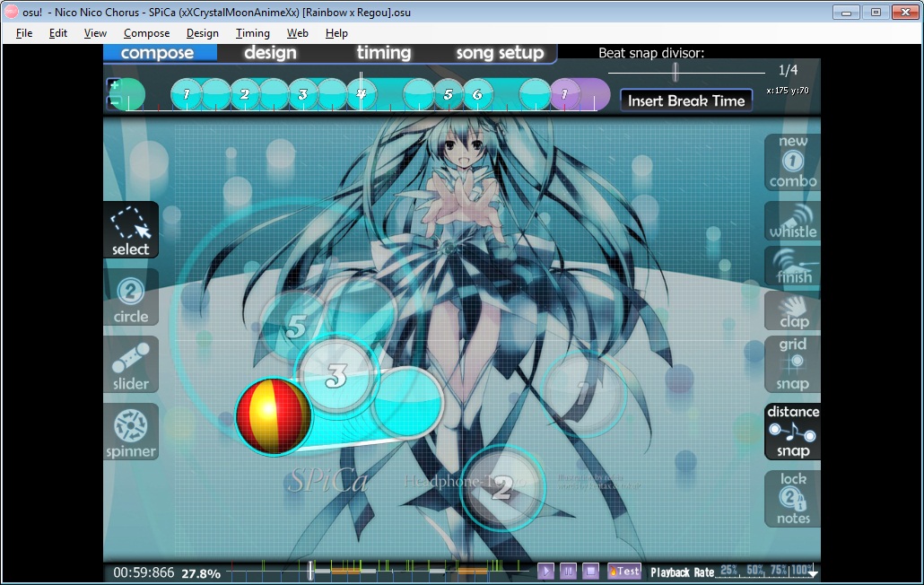The width and height of the screenshot is (924, 585).
Task: Pause the song playback
Action: (x=568, y=571)
